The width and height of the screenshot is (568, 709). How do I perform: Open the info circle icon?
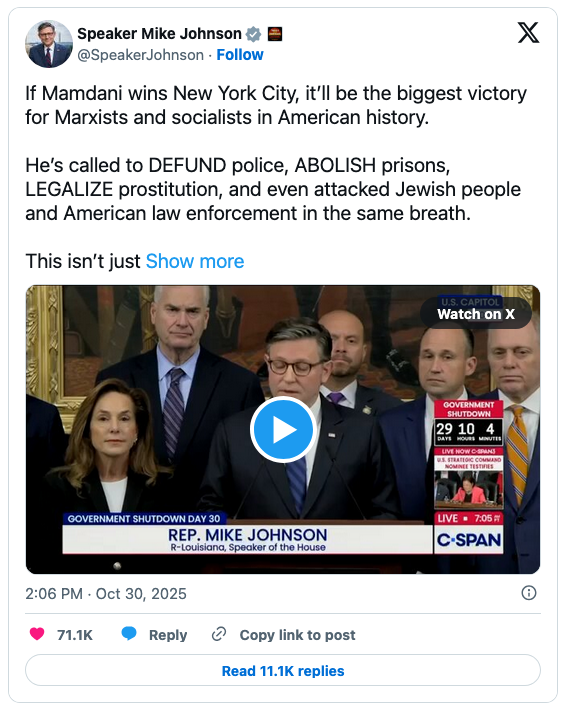tap(529, 593)
